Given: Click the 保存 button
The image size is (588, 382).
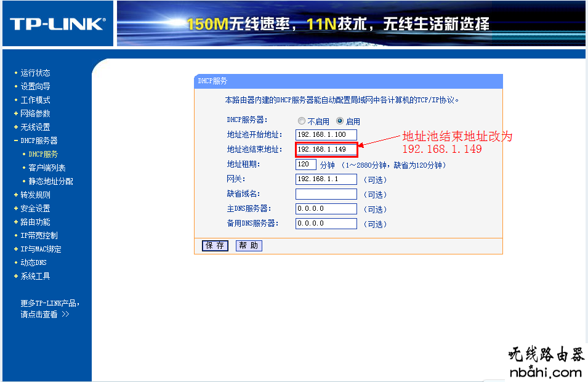Looking at the screenshot, I should pyautogui.click(x=215, y=246).
